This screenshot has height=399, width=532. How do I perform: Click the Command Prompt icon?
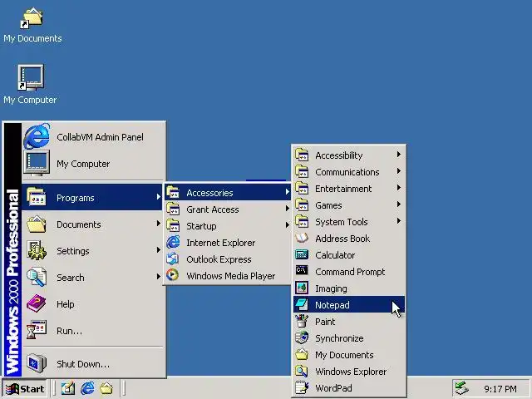(x=301, y=270)
